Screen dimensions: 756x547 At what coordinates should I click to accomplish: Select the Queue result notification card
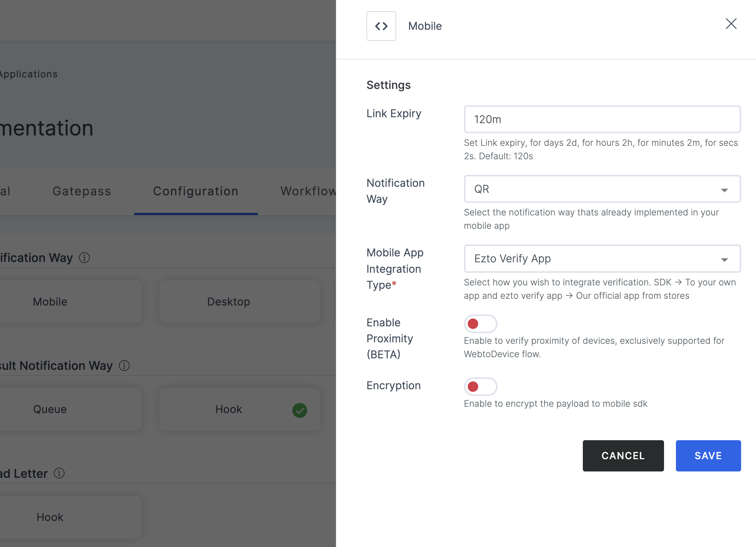coord(70,409)
